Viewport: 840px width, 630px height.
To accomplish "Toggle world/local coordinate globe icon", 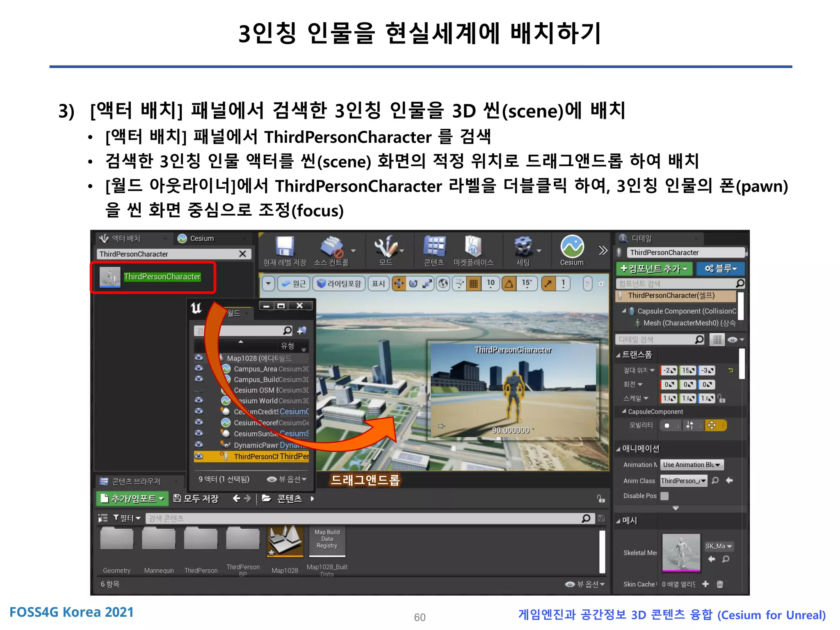I will 443,283.
